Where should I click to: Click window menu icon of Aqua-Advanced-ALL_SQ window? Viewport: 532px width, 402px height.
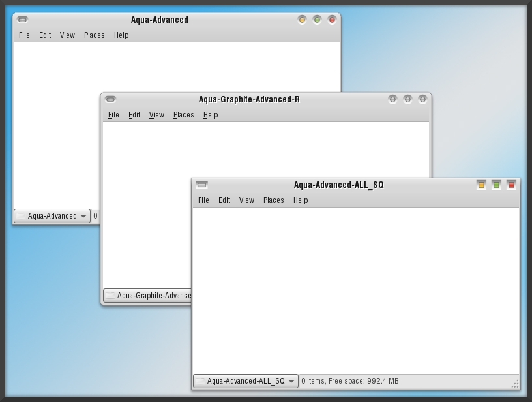(x=201, y=185)
